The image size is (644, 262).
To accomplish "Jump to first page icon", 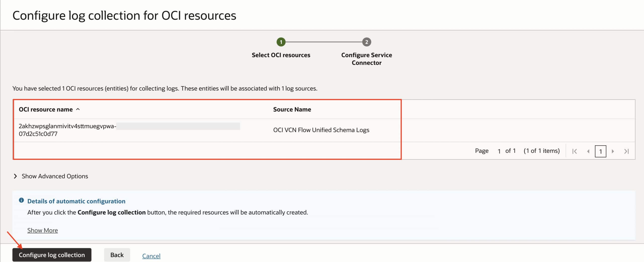I will [574, 151].
